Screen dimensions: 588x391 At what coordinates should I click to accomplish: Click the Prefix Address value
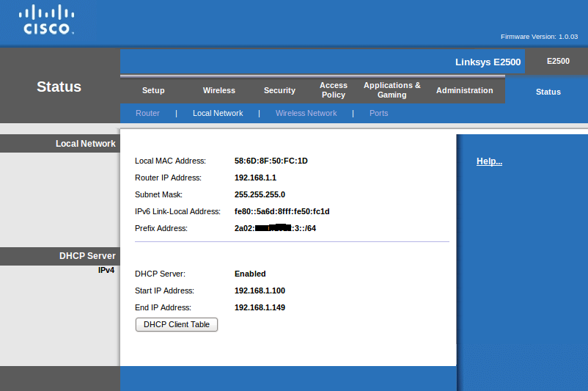coord(275,228)
